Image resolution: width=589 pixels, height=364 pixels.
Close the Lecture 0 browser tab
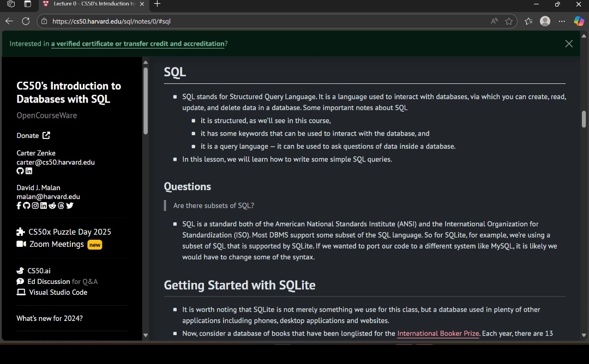click(142, 4)
